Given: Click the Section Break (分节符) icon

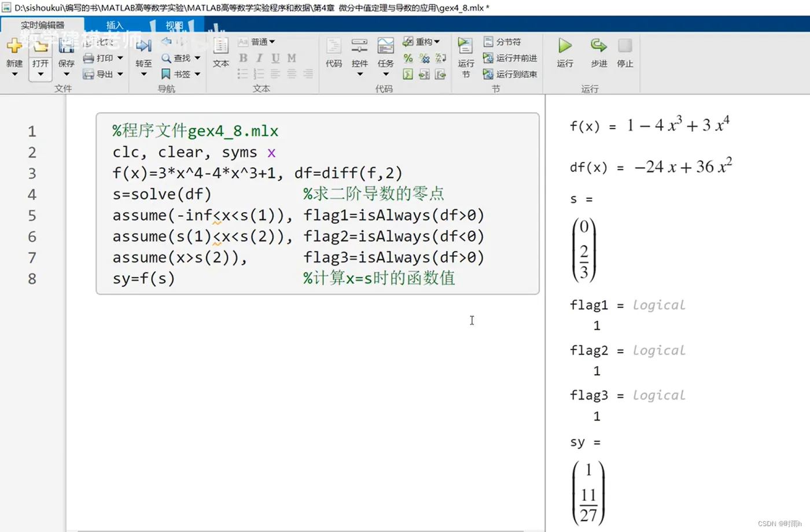Looking at the screenshot, I should 488,42.
